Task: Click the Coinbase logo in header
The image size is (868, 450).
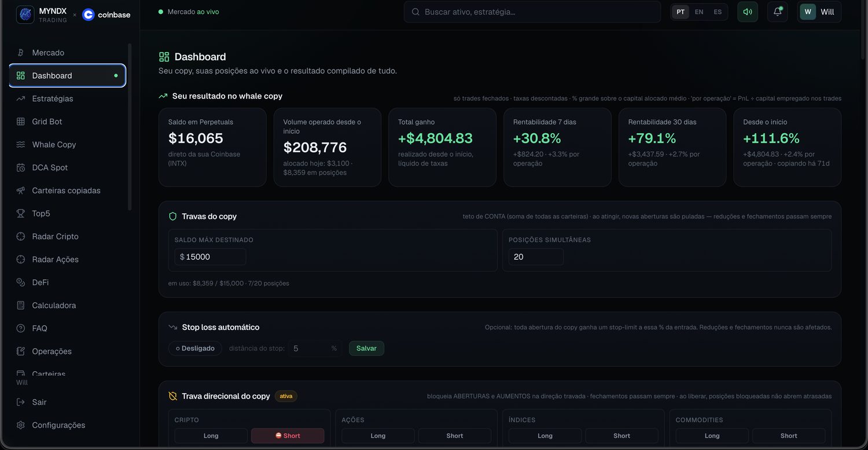Action: pyautogui.click(x=106, y=14)
